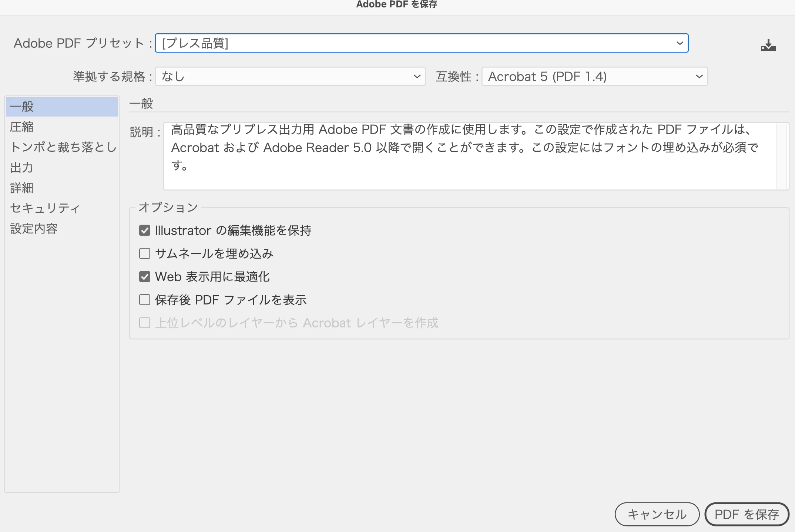Enable サムネールを埋め込み checkbox
The width and height of the screenshot is (795, 532).
pos(145,253)
